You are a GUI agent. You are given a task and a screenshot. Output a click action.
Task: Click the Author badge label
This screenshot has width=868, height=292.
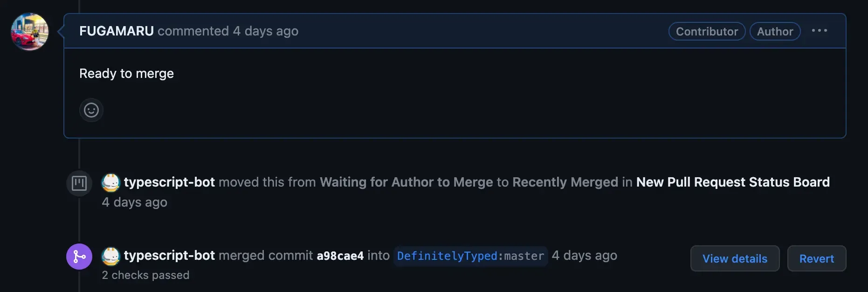(775, 31)
